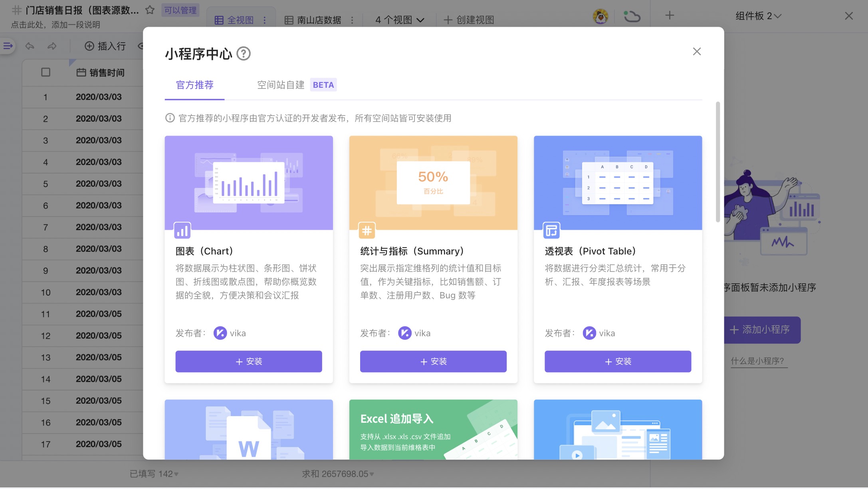Viewport: 868px width, 489px height.
Task: Expand the 组件板 2 dropdown
Action: point(758,16)
